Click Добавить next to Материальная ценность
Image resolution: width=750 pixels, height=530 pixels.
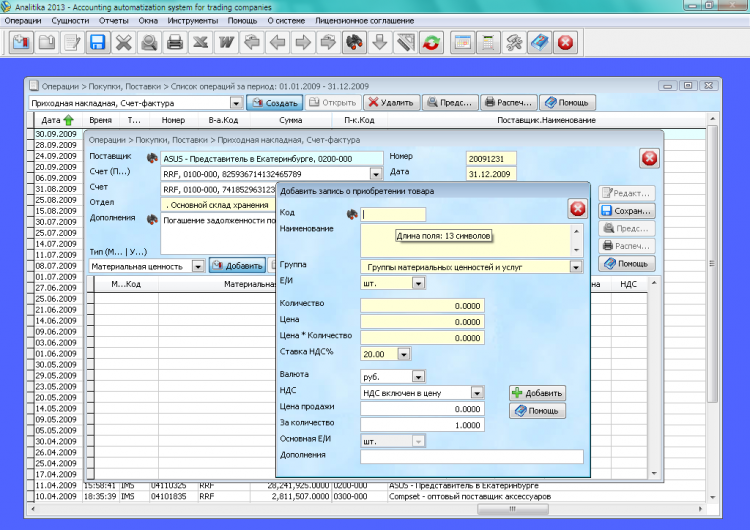(x=238, y=266)
